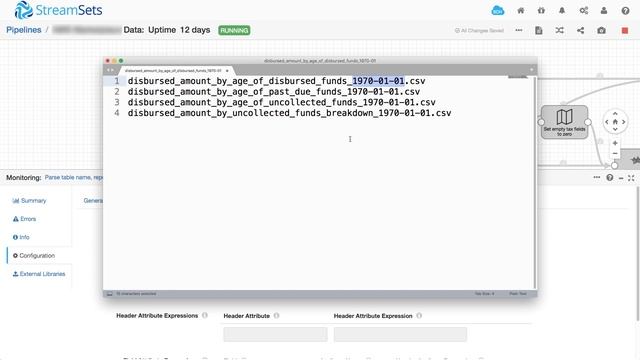Click line 4 uncollected_funds_breakdown filename text
The width and height of the screenshot is (640, 360).
coord(289,113)
